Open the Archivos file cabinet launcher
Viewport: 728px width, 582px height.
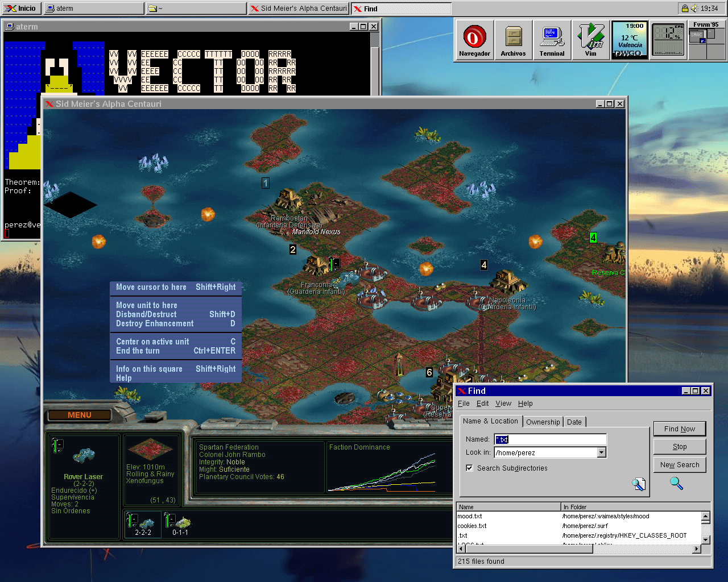[513, 40]
